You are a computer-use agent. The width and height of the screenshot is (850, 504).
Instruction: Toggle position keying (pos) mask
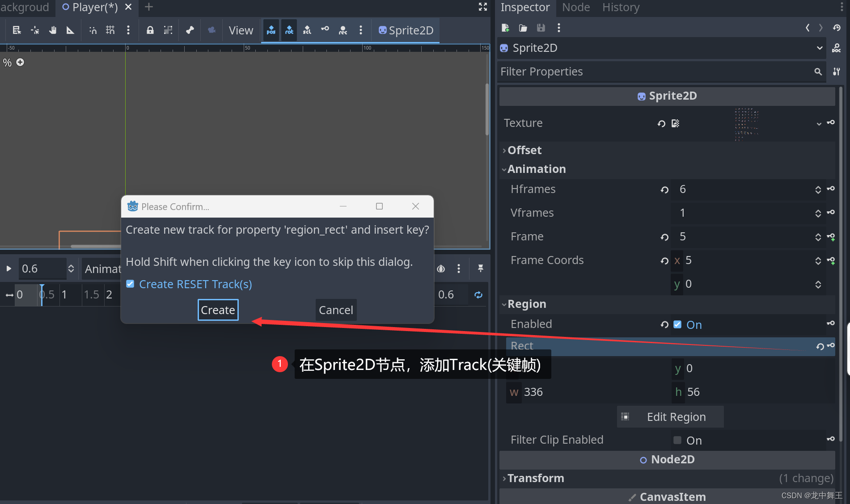pos(271,30)
